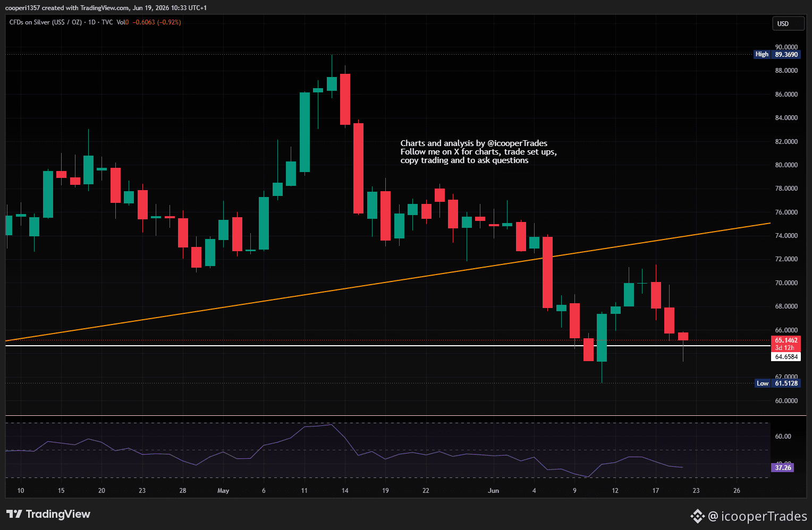Click the "88.0000" price axis label
The width and height of the screenshot is (812, 530).
point(786,71)
